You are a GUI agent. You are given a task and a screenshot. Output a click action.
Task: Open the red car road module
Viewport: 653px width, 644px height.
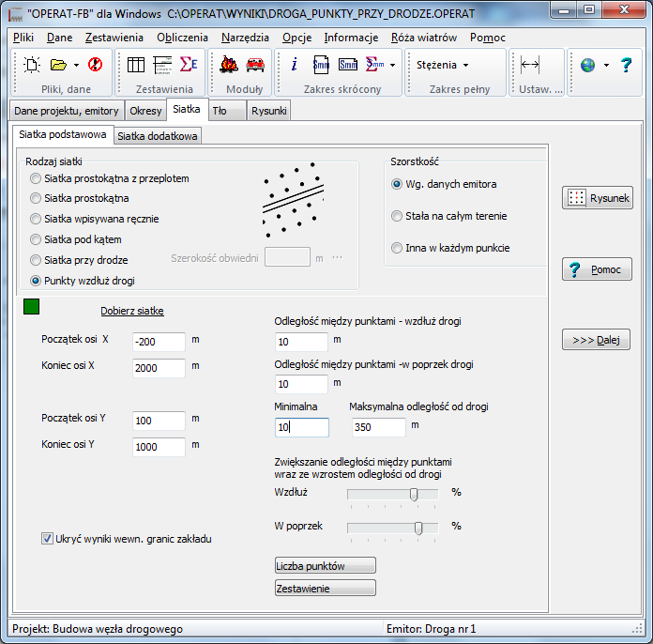tap(254, 65)
